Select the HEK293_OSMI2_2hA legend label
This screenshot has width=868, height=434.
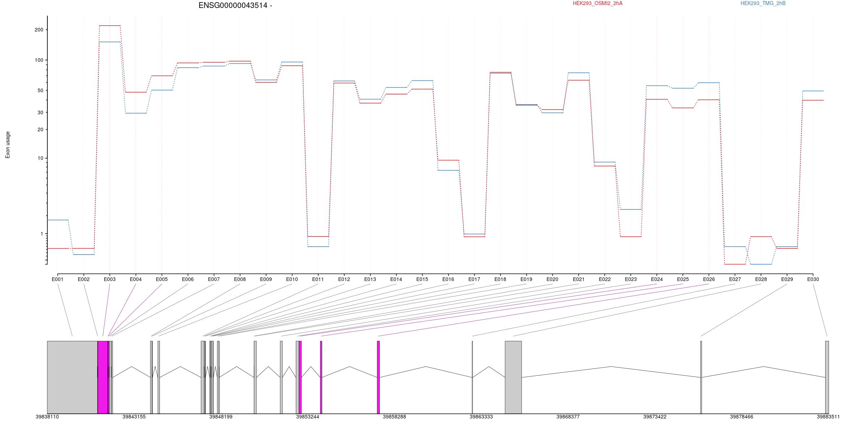coord(597,3)
